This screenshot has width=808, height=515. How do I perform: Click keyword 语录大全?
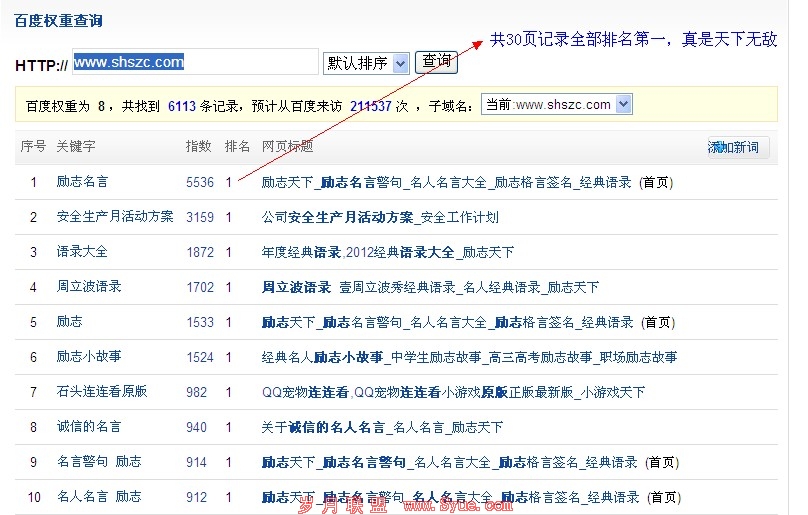[x=82, y=252]
